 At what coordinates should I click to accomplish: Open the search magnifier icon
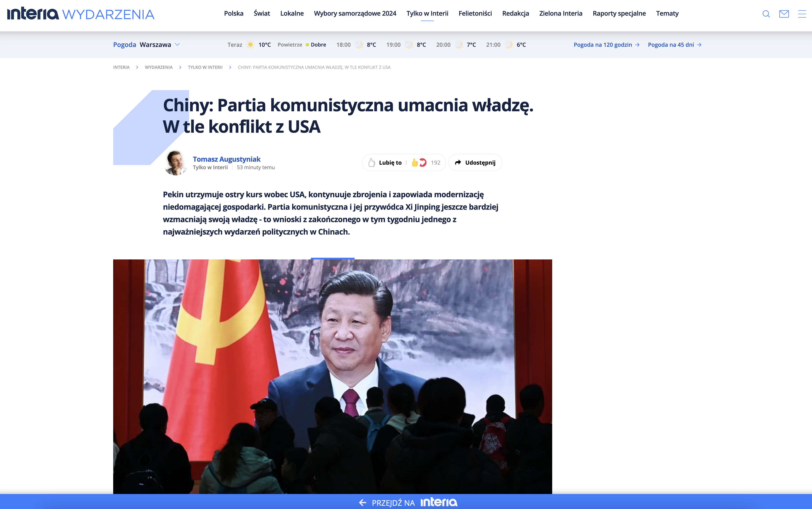pos(766,14)
